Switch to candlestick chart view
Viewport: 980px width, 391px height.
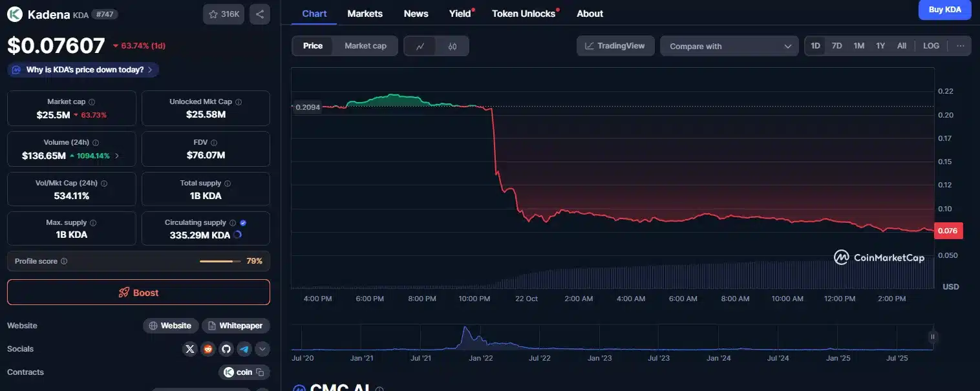(453, 46)
